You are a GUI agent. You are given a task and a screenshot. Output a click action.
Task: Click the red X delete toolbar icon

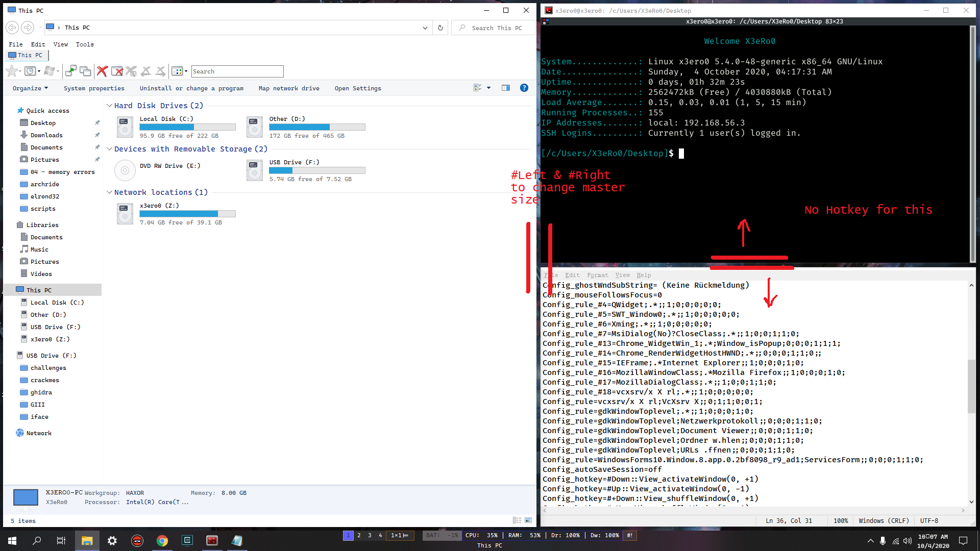pos(102,71)
